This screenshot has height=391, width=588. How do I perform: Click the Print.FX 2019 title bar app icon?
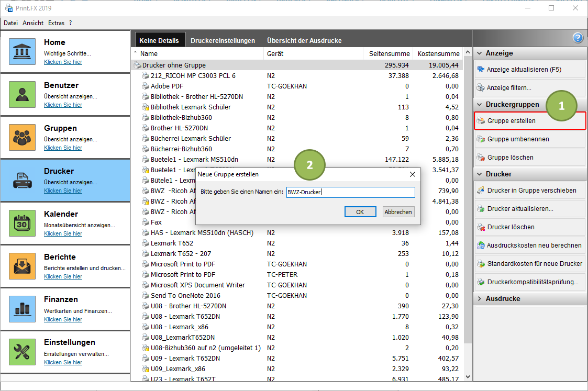pyautogui.click(x=8, y=8)
